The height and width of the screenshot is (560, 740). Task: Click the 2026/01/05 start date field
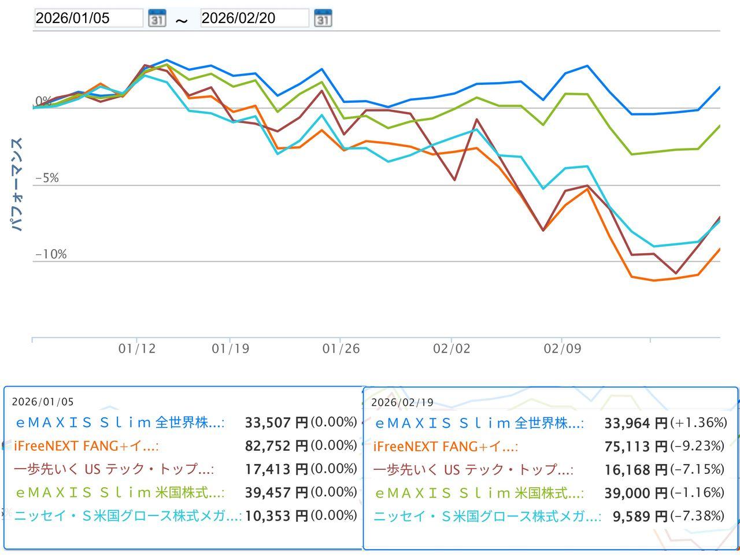coord(88,18)
